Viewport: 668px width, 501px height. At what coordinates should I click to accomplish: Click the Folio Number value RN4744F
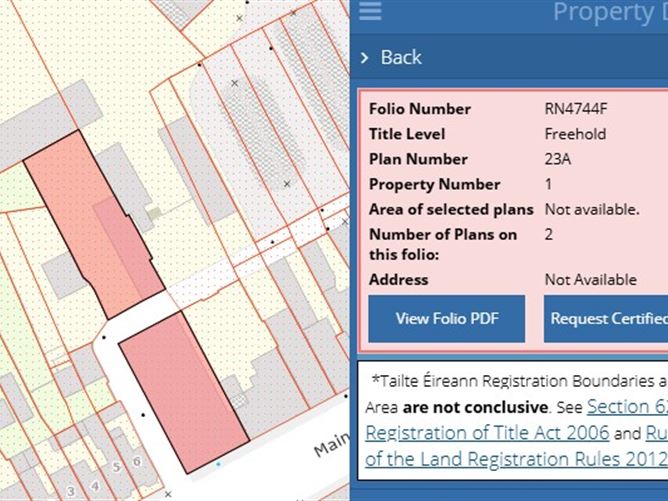[577, 109]
